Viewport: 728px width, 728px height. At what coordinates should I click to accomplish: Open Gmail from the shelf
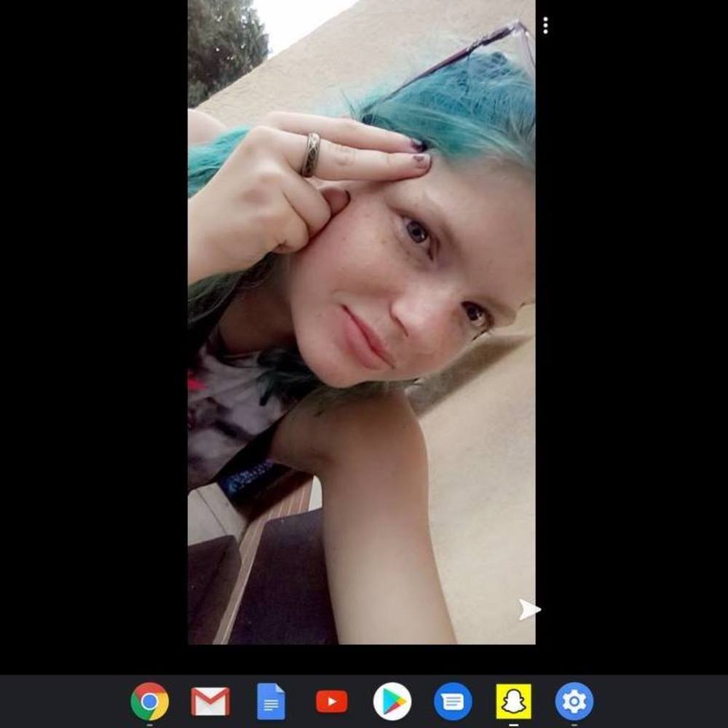(210, 702)
